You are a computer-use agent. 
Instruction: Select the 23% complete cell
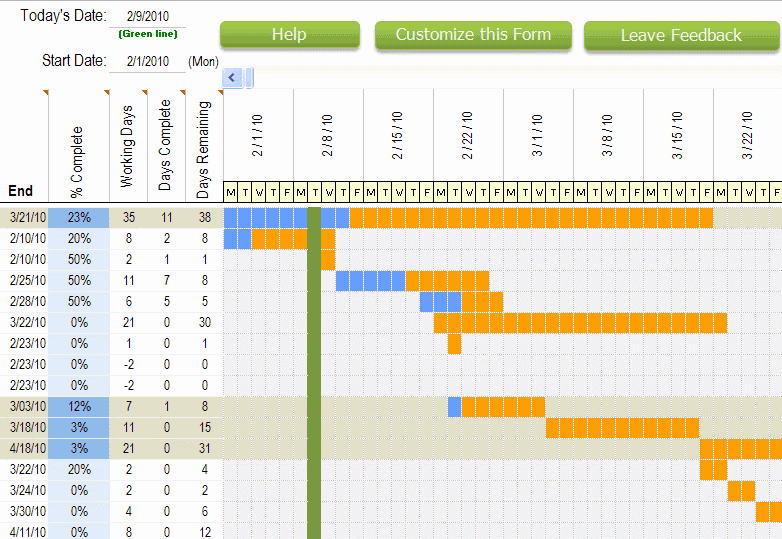tap(79, 217)
